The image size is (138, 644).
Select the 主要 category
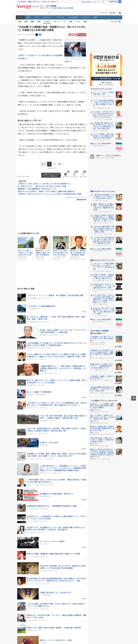[20, 21]
